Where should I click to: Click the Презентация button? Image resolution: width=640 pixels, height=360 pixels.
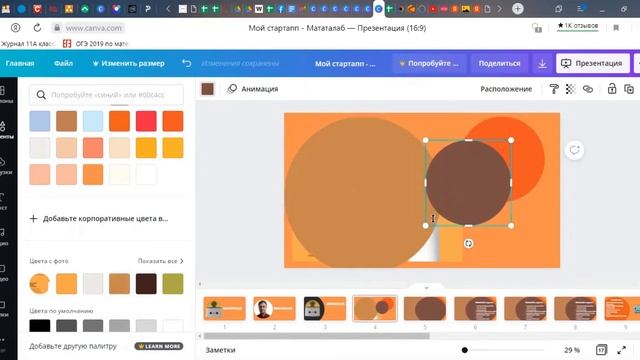[592, 63]
